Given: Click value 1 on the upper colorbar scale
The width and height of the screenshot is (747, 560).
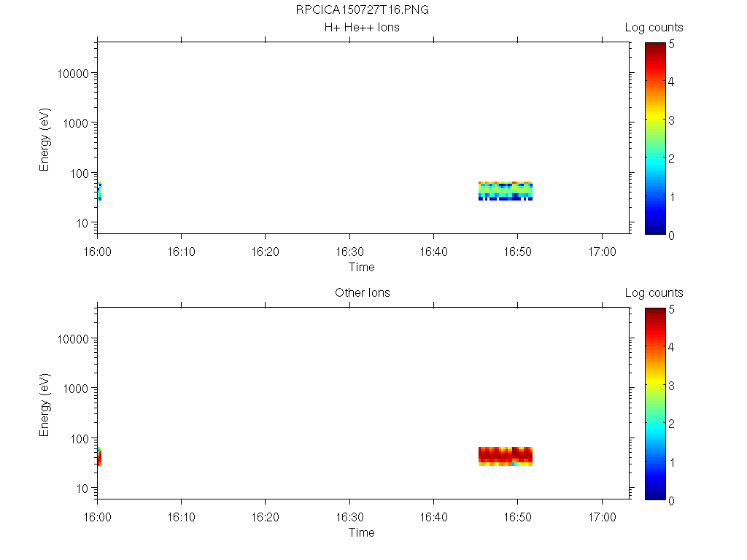Looking at the screenshot, I should (672, 197).
